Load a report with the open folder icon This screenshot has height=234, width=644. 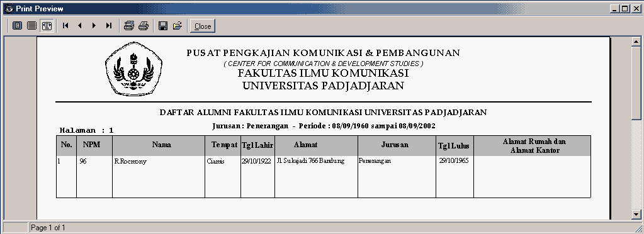click(x=177, y=26)
